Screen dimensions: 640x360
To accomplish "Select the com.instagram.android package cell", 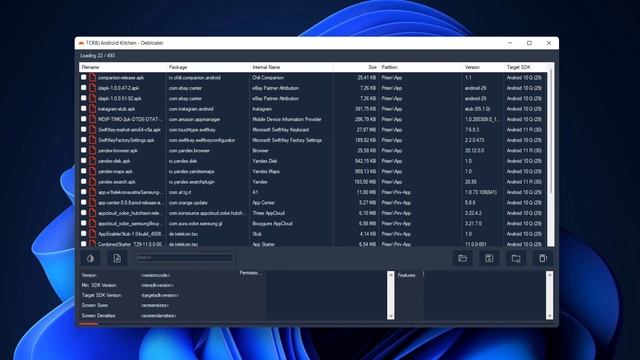I will pos(191,109).
